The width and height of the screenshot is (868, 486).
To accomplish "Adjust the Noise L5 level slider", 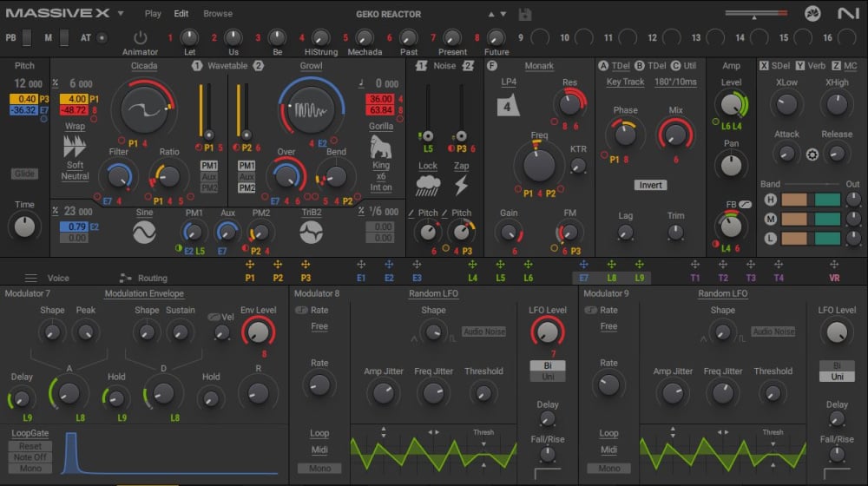I will click(x=428, y=135).
